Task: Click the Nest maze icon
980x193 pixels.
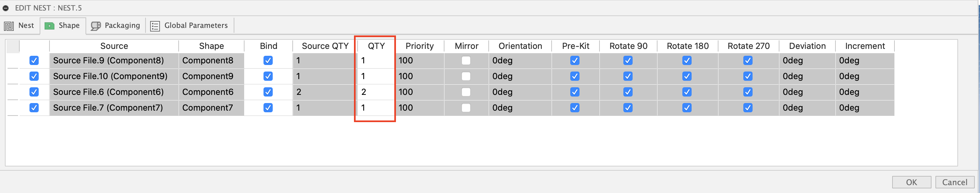Action: (9, 26)
